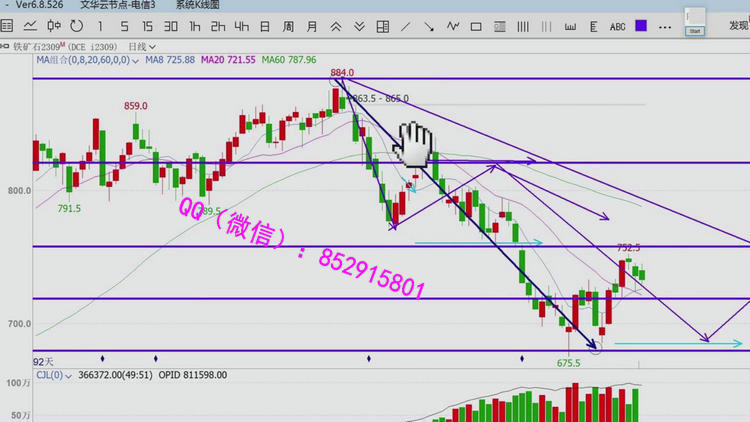Toggle the 15 minute timeframe

[x=147, y=26]
